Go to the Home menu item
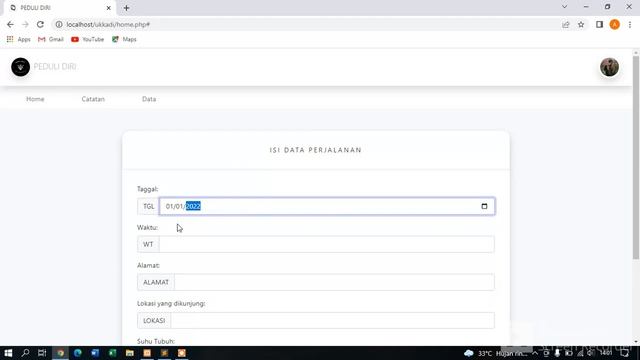 coord(35,99)
